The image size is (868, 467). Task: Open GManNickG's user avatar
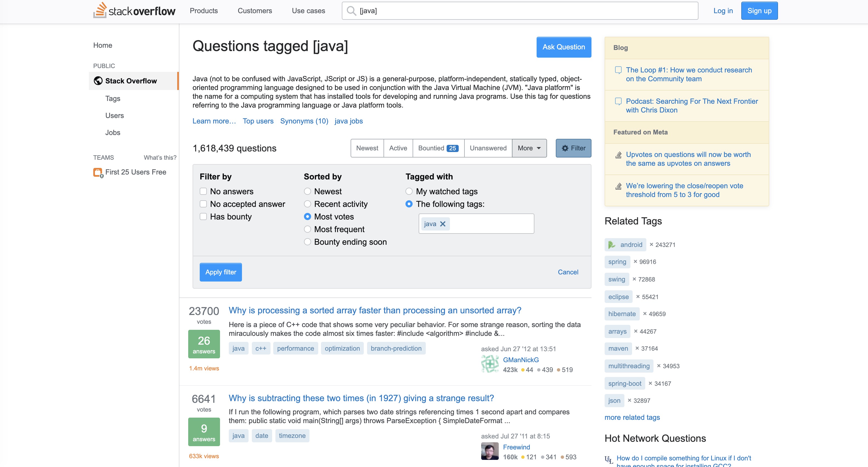tap(490, 364)
